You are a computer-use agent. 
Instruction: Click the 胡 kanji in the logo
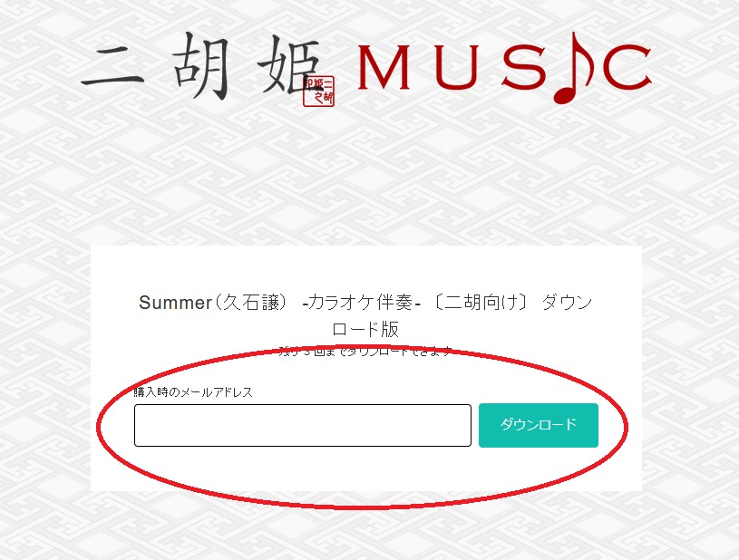point(201,66)
